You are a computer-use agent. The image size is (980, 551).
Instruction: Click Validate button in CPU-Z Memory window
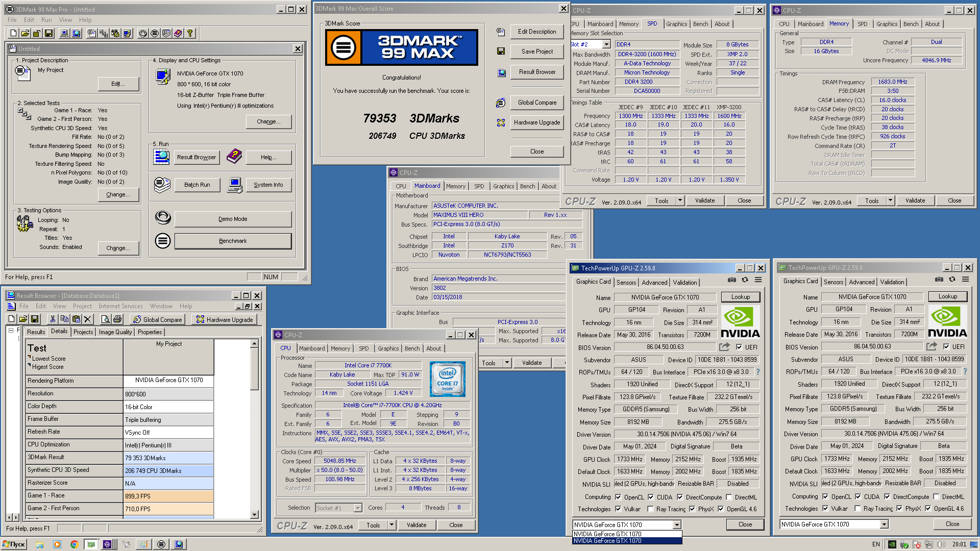[x=915, y=201]
